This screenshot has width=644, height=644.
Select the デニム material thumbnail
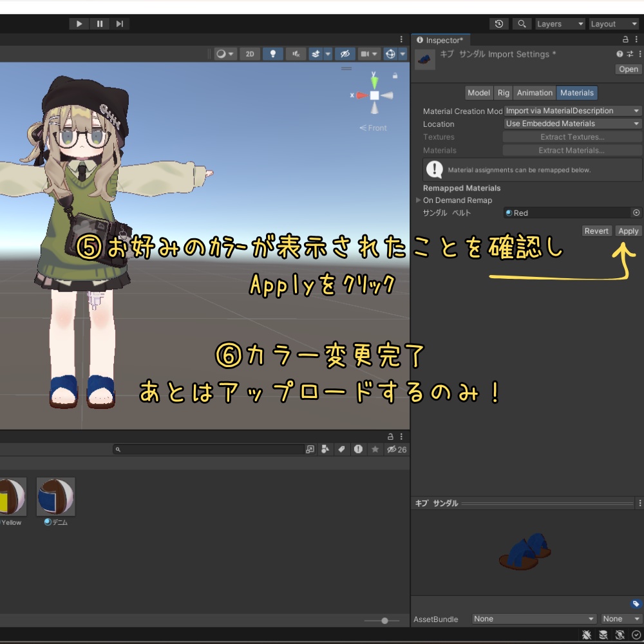click(55, 497)
